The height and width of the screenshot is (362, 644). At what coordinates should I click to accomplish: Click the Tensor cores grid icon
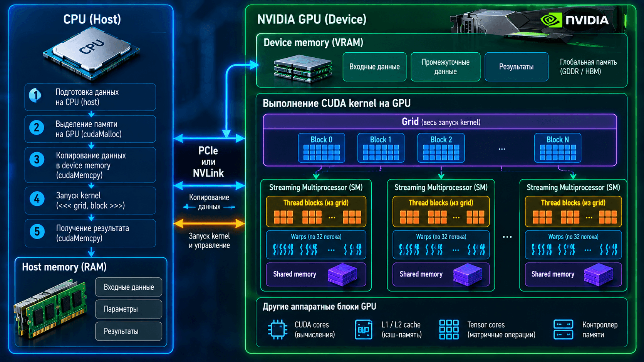(449, 329)
